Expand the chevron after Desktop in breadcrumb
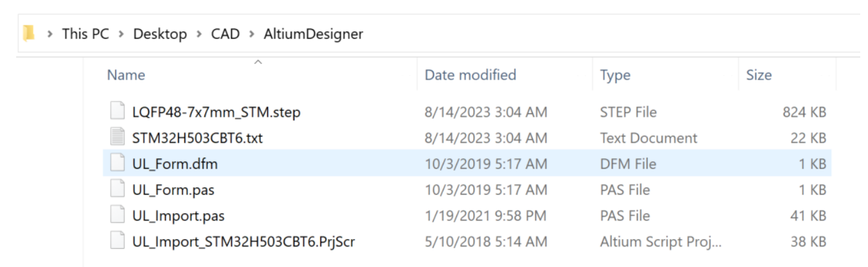The image size is (868, 267). click(x=199, y=34)
